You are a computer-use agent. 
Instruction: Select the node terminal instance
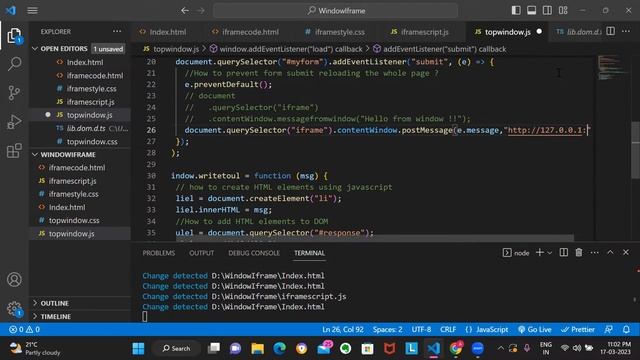(516, 253)
